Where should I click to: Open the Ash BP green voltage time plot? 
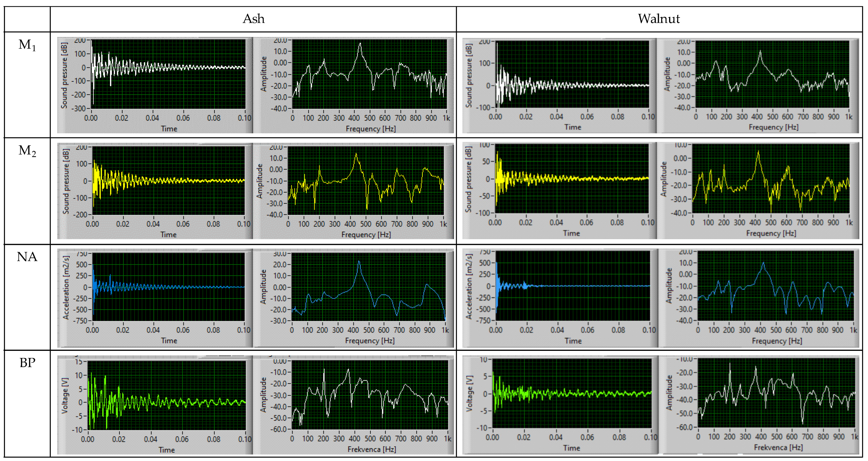[x=166, y=395]
